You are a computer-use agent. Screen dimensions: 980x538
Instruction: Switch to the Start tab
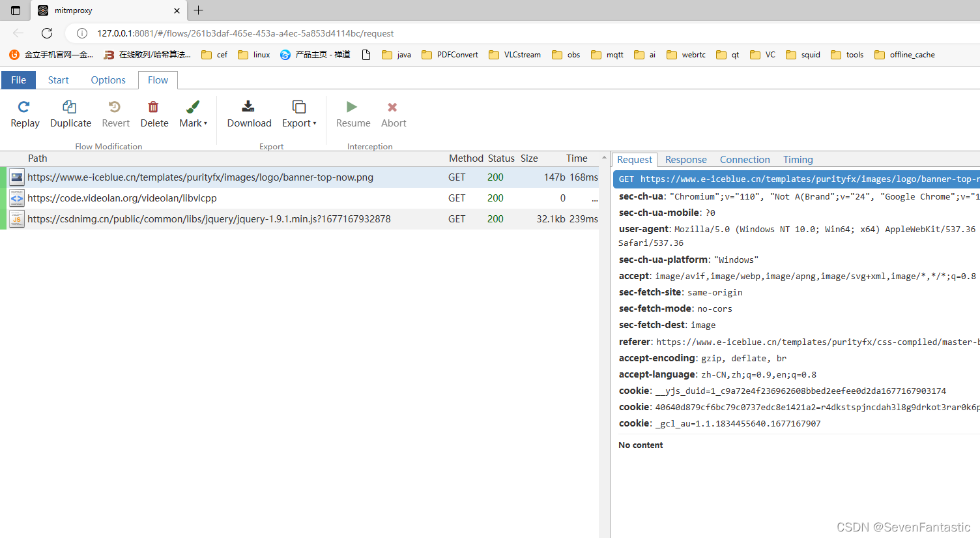[58, 80]
